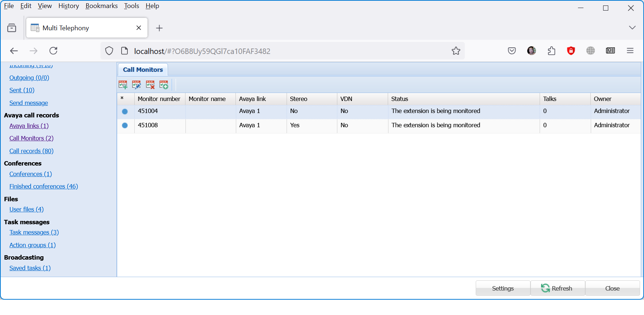644x315 pixels.
Task: Sort by the Monitor number column header
Action: [160, 99]
